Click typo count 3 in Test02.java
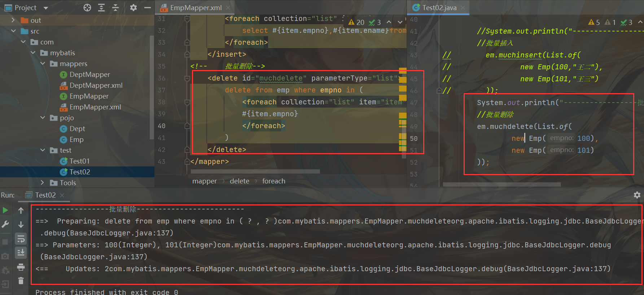This screenshot has width=644, height=295. (x=626, y=22)
